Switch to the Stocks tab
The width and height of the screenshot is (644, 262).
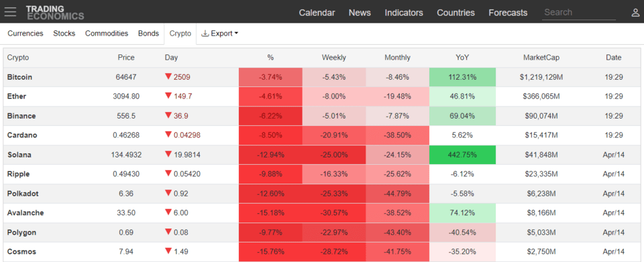pyautogui.click(x=64, y=34)
